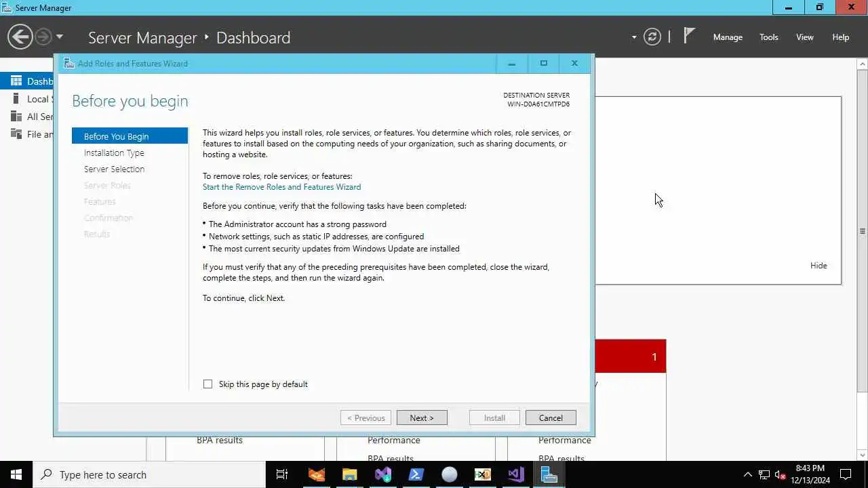Go back with Server Manager back arrow
Screen dimensions: 868x488
pyautogui.click(x=20, y=37)
